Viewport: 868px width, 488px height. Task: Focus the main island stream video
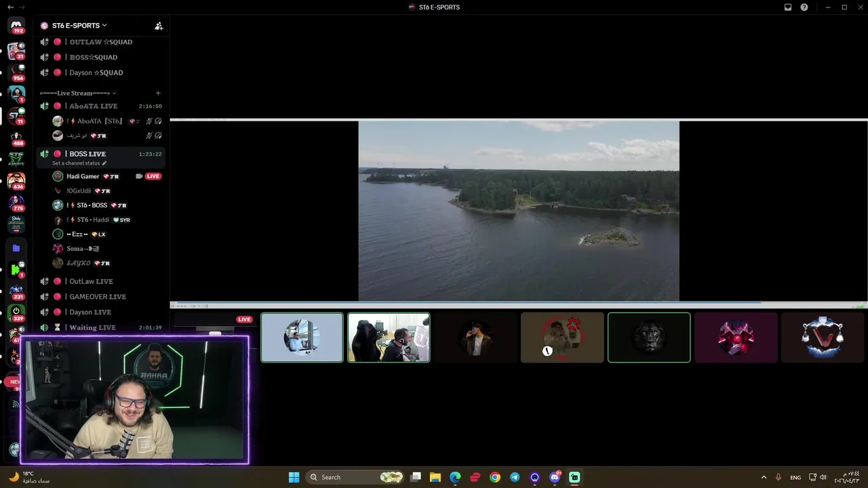pyautogui.click(x=519, y=211)
